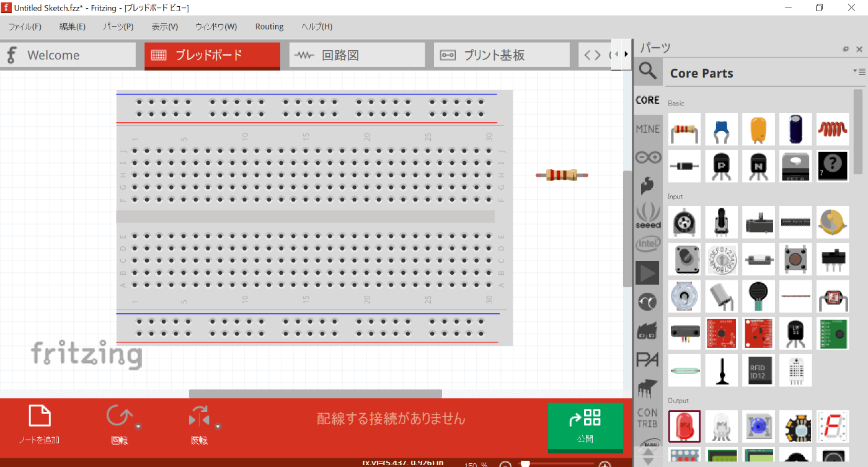Switch to the プリント基板 tab
Screen dimensions: 868x467
point(501,55)
